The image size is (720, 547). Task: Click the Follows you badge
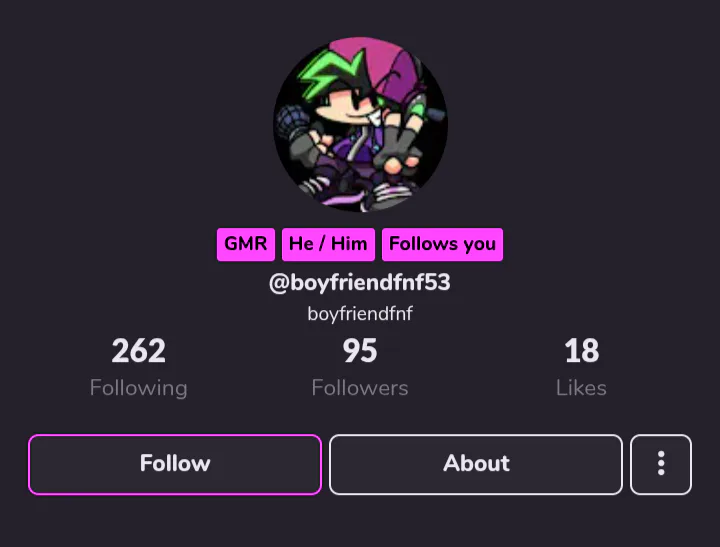(x=442, y=244)
